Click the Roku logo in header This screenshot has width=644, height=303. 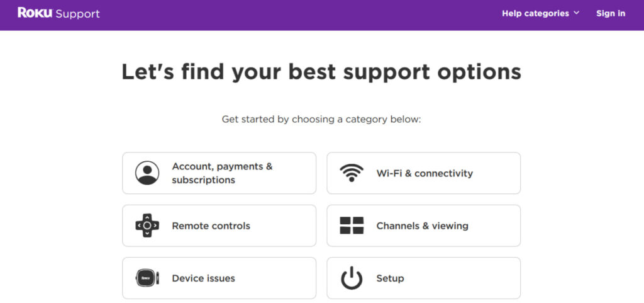pyautogui.click(x=35, y=13)
